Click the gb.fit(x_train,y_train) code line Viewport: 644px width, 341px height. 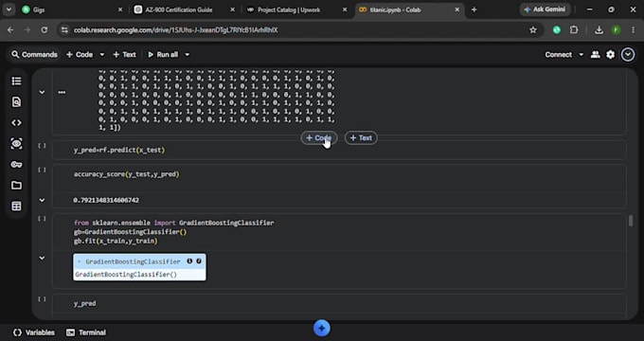click(116, 241)
